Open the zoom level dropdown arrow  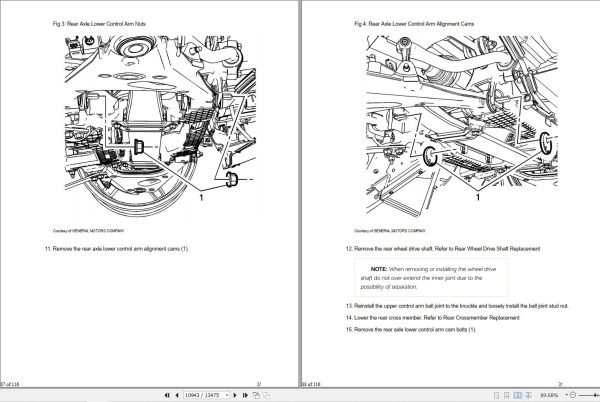tap(567, 395)
